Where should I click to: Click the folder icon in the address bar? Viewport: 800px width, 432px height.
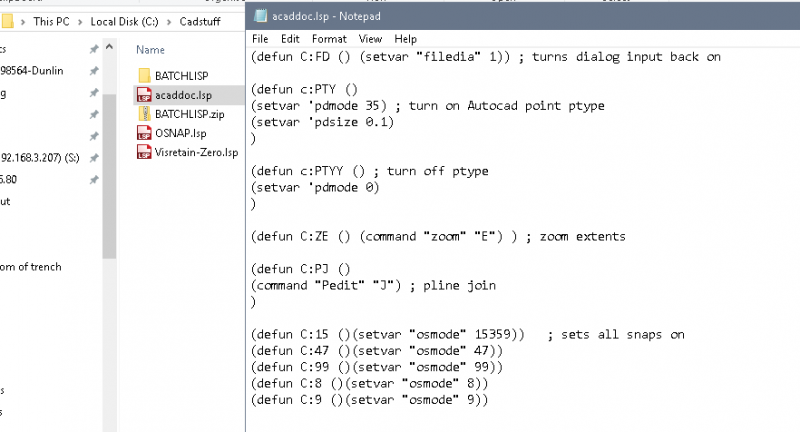tap(8, 19)
